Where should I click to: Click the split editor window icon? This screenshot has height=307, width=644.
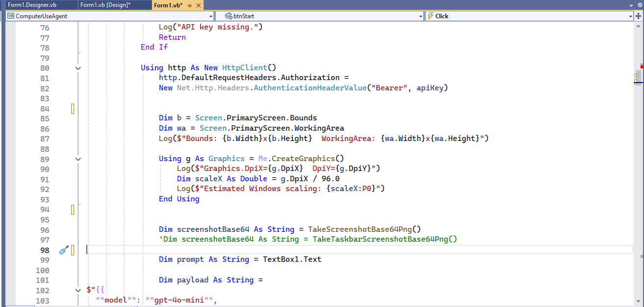[639, 16]
